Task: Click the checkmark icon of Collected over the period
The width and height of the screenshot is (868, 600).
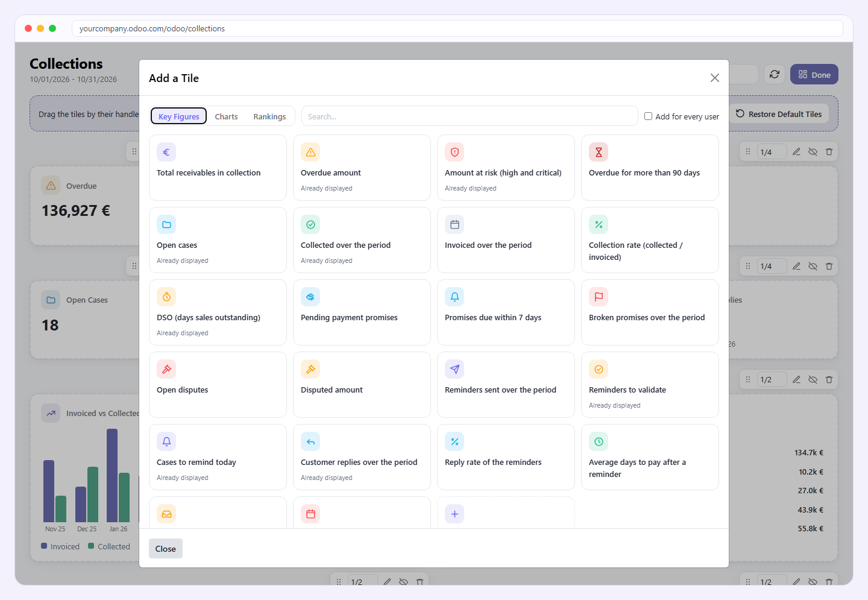Action: (310, 224)
